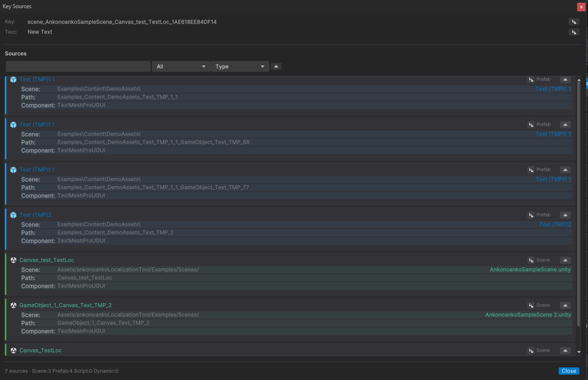Close the Key Sources window with the red X

coord(582,6)
